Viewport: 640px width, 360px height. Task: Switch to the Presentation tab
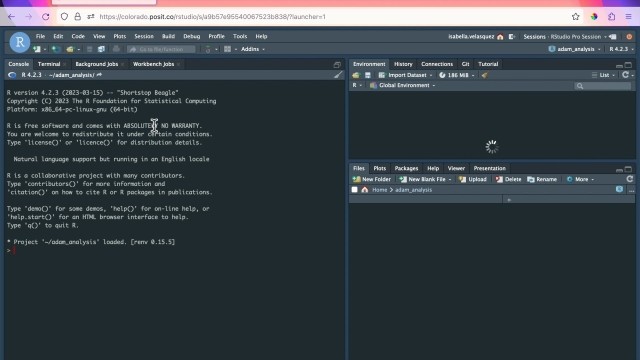pyautogui.click(x=489, y=168)
